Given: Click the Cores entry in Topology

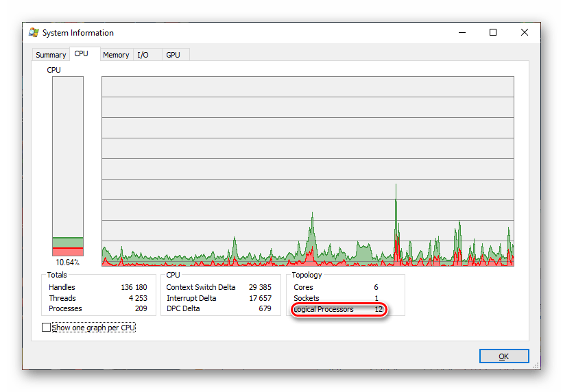Looking at the screenshot, I should point(303,287).
